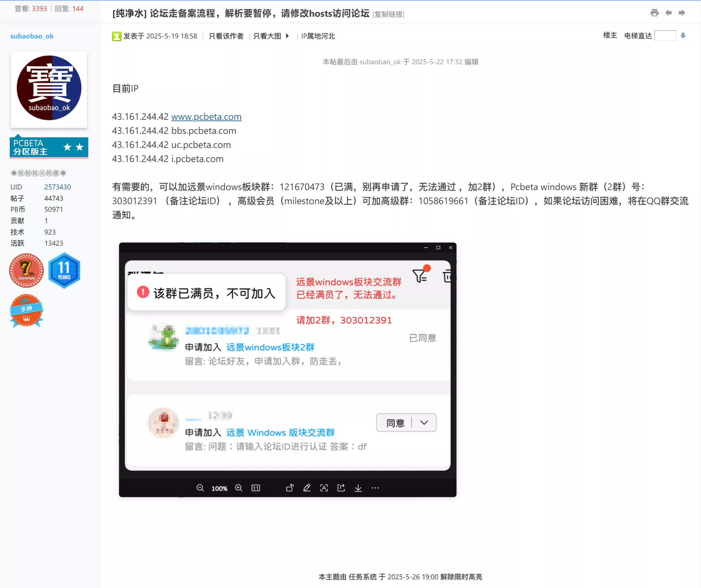Click the PCBETA 分区版主 rank badge

(x=49, y=147)
